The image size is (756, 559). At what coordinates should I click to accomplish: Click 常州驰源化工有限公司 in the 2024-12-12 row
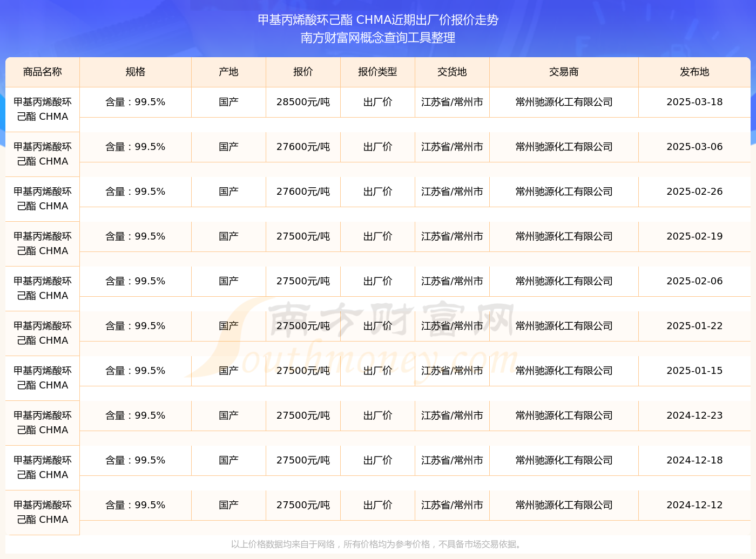(564, 505)
